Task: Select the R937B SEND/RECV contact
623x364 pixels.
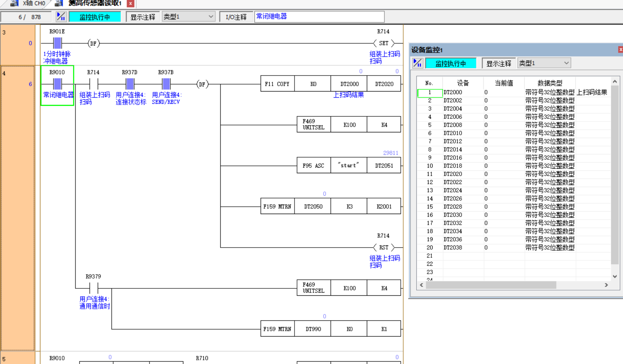Action: click(x=166, y=84)
